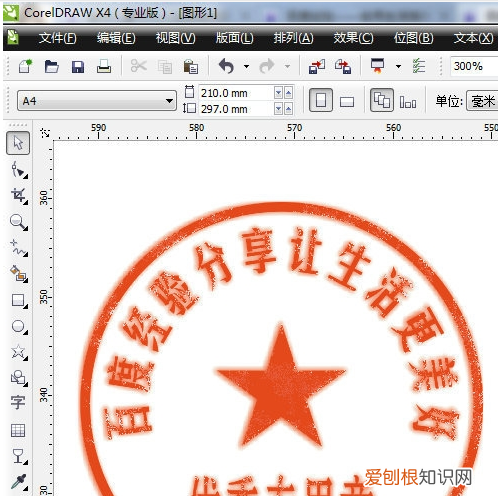
Task: Increase page width with the up stepper
Action: click(x=289, y=92)
